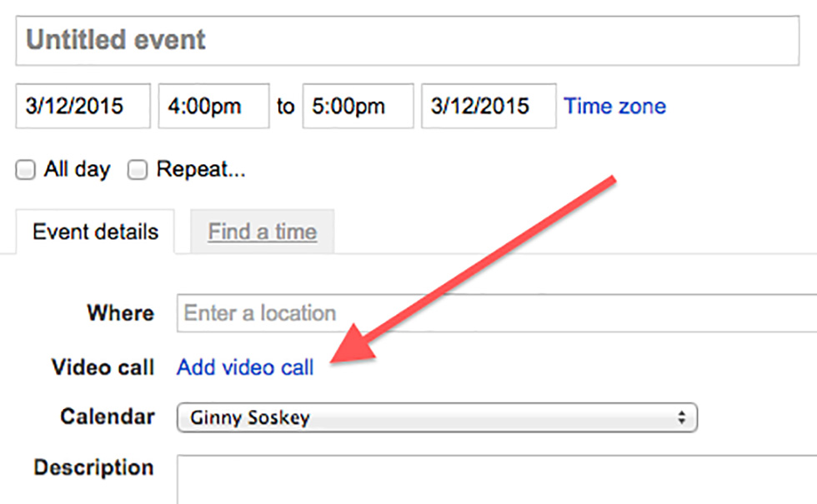Click the Add video call link
This screenshot has width=817, height=504.
(245, 367)
